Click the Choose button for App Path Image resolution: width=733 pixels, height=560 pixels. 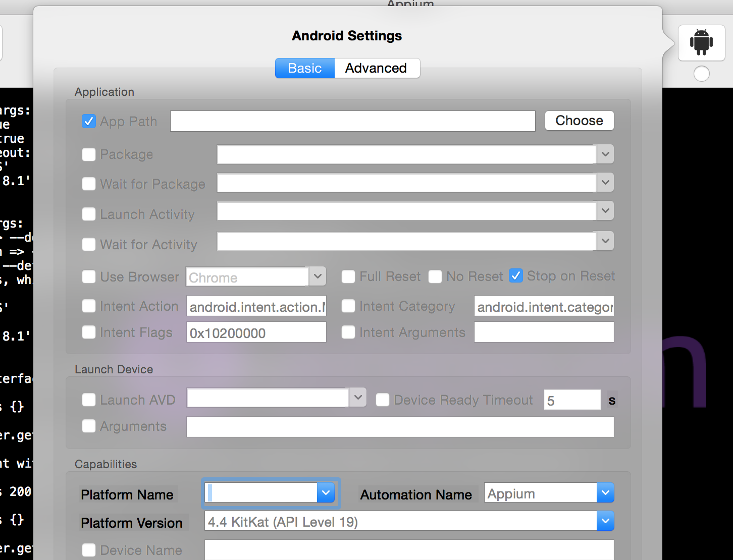[579, 121]
